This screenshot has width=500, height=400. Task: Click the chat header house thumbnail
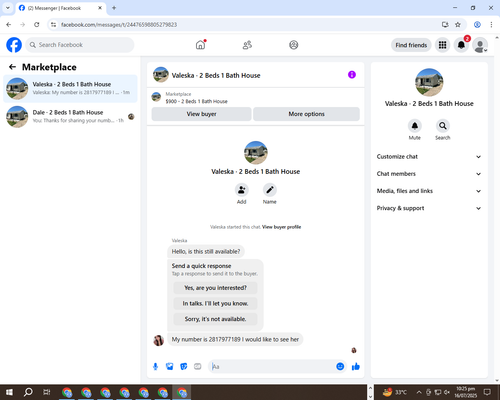coord(161,74)
